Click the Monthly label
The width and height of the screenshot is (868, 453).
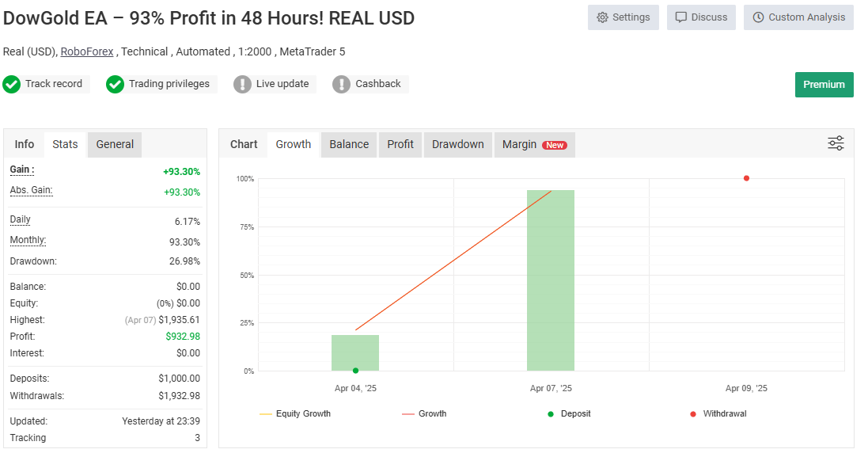click(x=28, y=240)
